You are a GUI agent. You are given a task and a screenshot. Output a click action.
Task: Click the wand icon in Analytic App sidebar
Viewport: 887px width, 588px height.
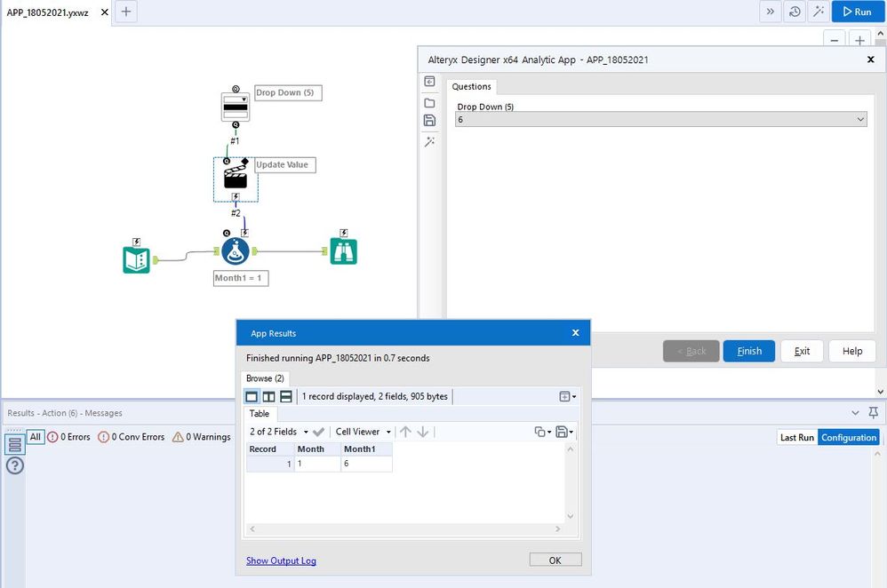click(x=430, y=141)
